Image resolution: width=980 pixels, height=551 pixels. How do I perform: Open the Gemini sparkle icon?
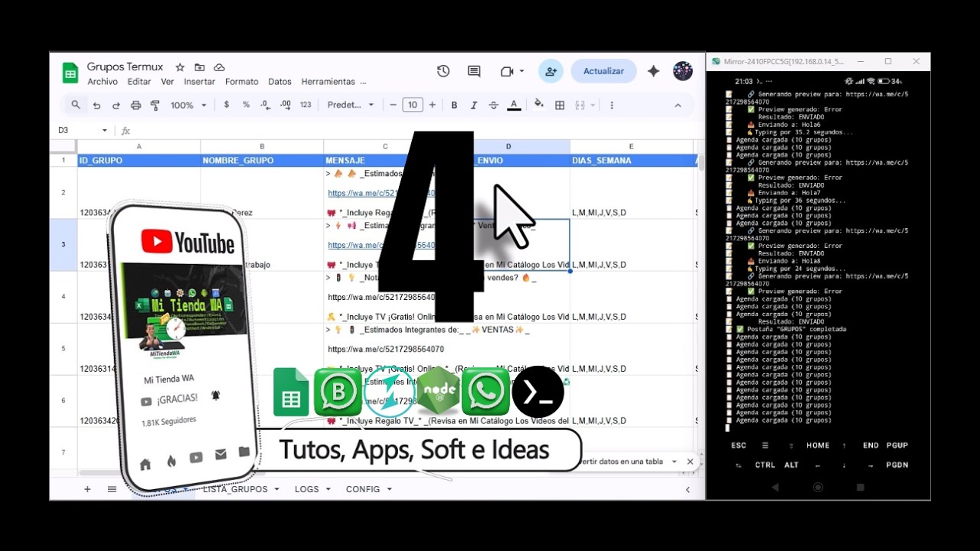[653, 71]
